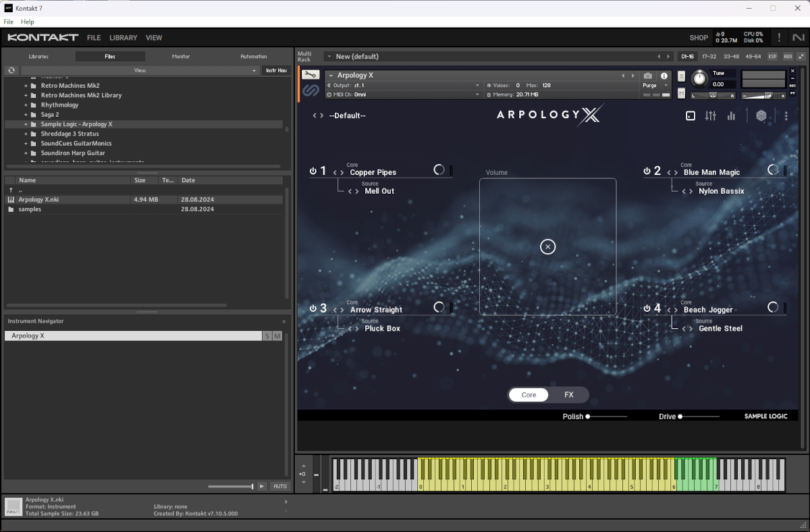Adjust the Polish slider
Viewport: 810px width, 532px height.
(x=607, y=417)
